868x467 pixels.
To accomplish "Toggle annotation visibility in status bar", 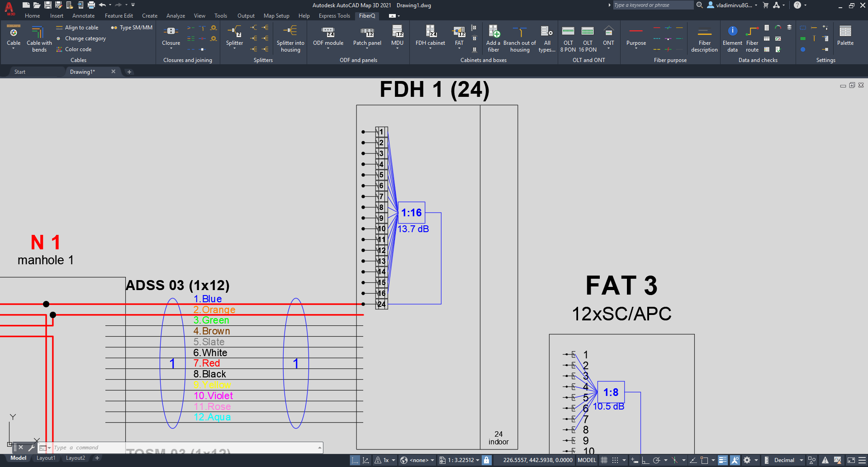I will pyautogui.click(x=735, y=460).
